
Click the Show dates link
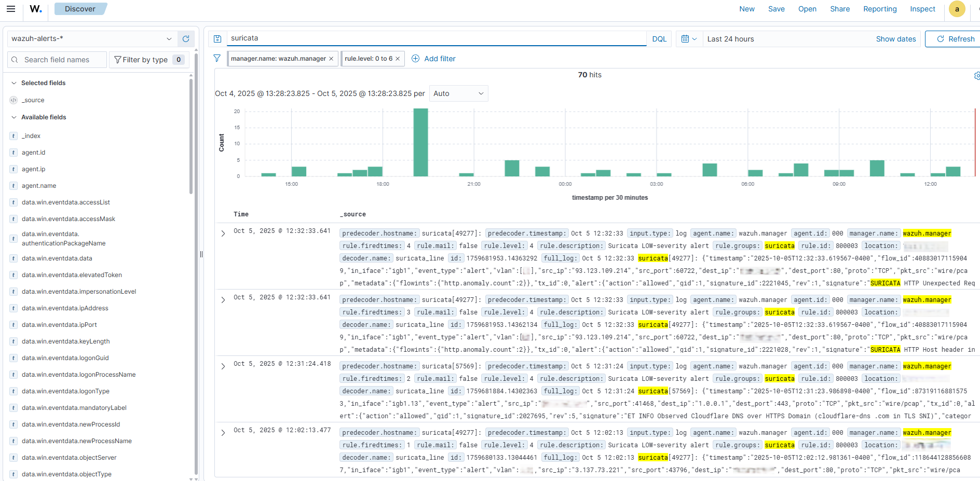pyautogui.click(x=895, y=39)
